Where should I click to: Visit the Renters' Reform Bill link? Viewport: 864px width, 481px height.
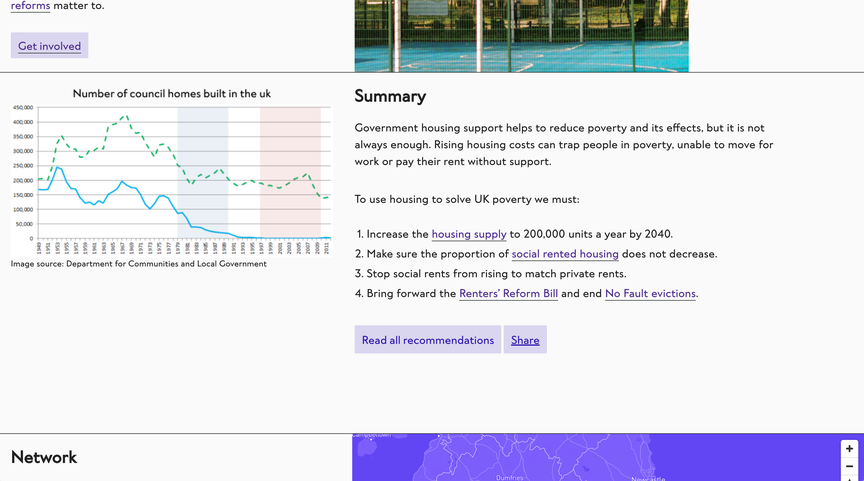click(508, 294)
